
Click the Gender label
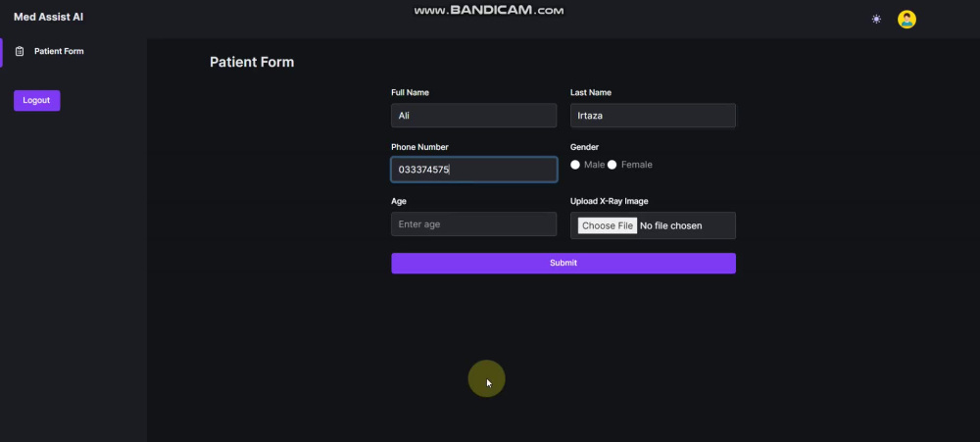point(584,147)
